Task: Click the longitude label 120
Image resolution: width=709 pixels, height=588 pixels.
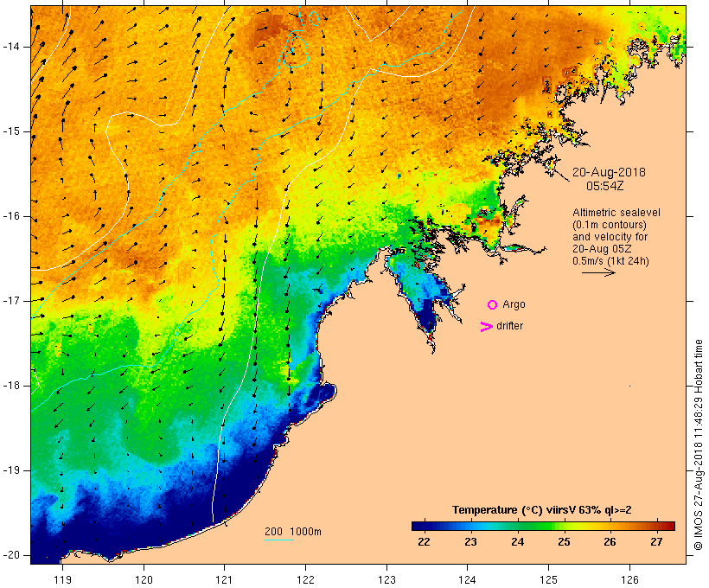Action: click(x=144, y=579)
